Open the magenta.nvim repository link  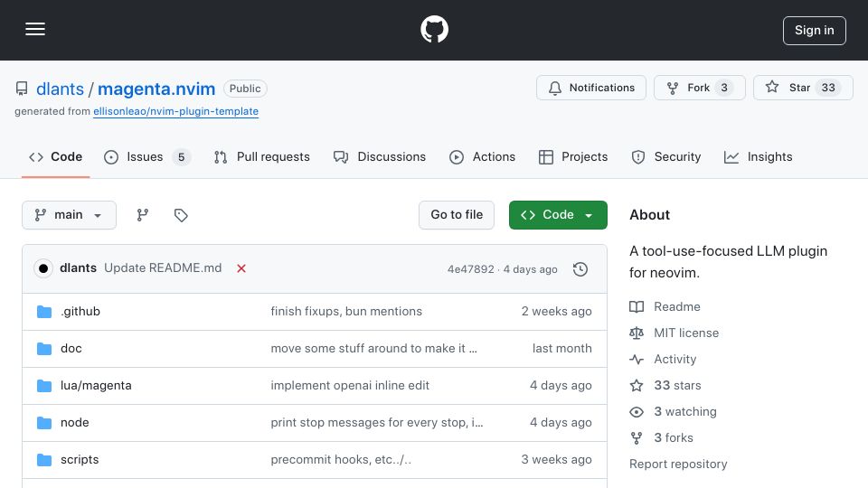[156, 89]
